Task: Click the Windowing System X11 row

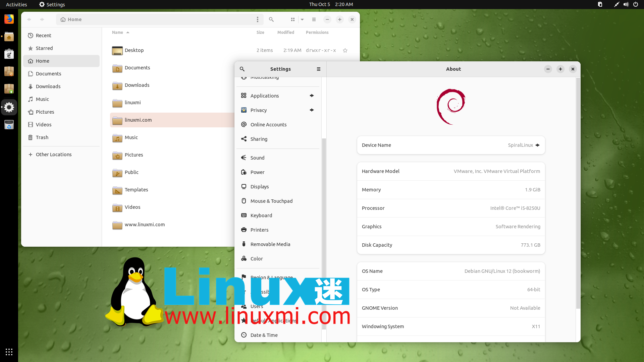Action: pyautogui.click(x=451, y=326)
